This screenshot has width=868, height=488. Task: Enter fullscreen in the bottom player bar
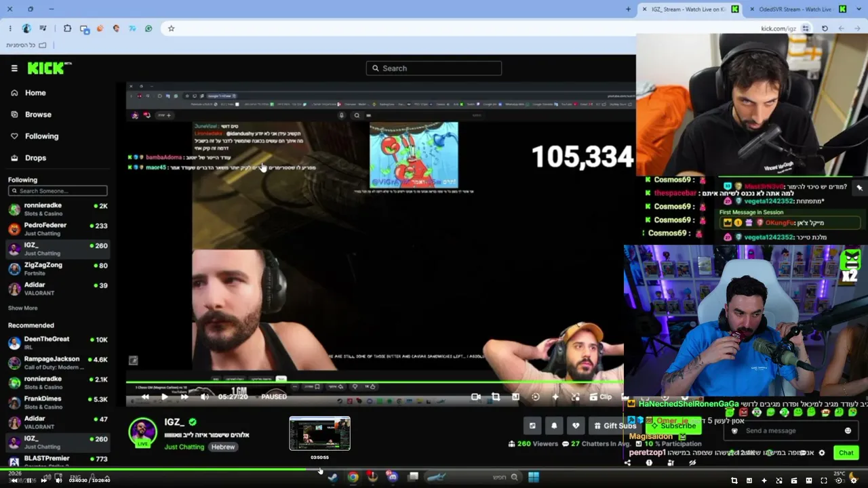[824, 481]
